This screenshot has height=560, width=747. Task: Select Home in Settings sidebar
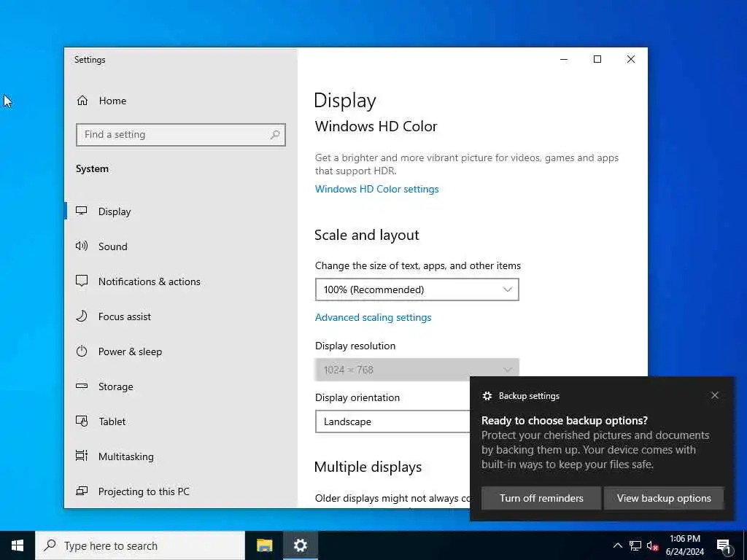(x=181, y=101)
